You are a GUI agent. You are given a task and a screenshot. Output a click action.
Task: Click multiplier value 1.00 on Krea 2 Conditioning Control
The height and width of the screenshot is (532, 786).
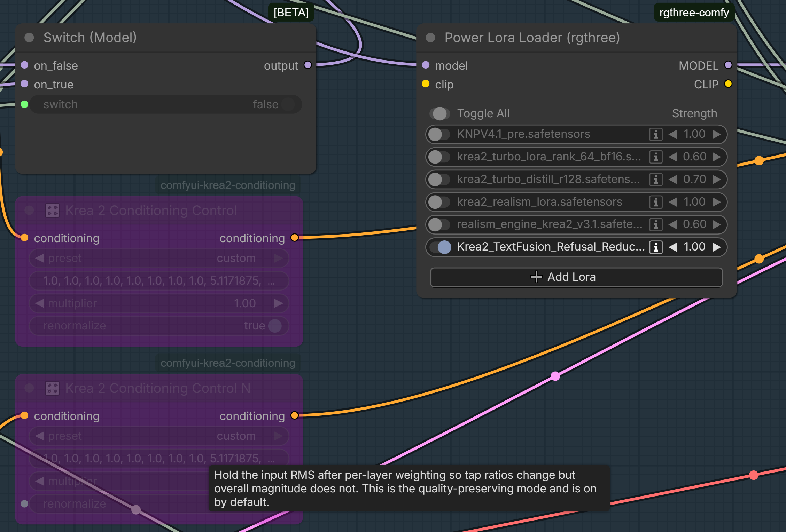(x=245, y=303)
